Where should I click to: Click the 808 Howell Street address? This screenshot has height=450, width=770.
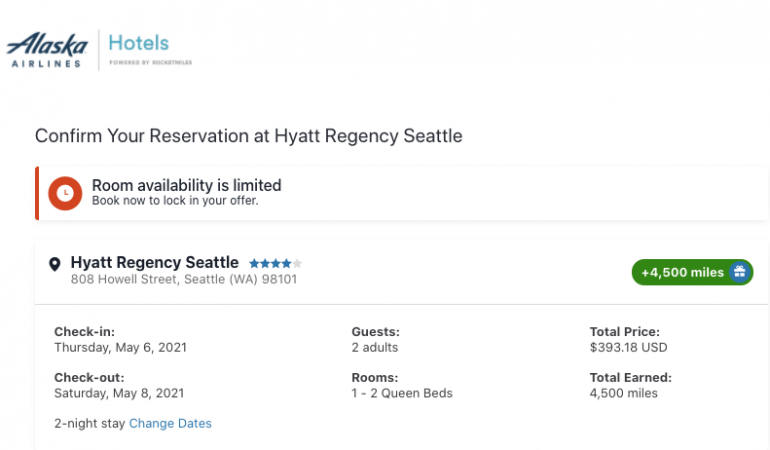click(183, 280)
